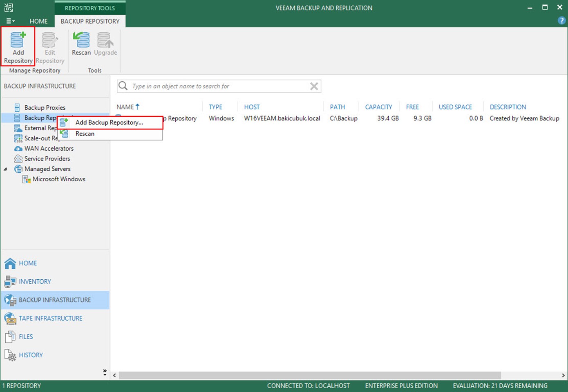The height and width of the screenshot is (392, 568).
Task: Expand navigation pane overflow chevron
Action: point(105,372)
